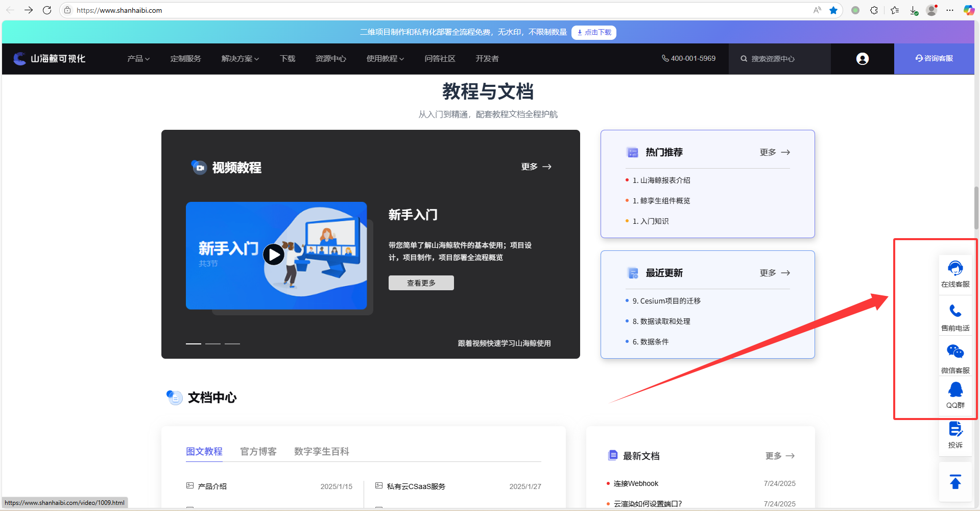Open the 鲸孪生组件概览 link
The height and width of the screenshot is (511, 980).
coord(665,201)
